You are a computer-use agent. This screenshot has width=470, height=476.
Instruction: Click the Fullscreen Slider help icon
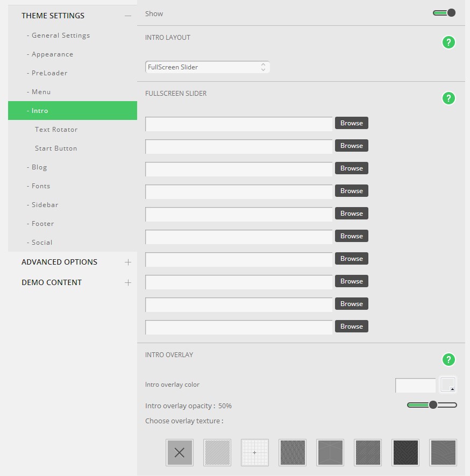tap(448, 98)
